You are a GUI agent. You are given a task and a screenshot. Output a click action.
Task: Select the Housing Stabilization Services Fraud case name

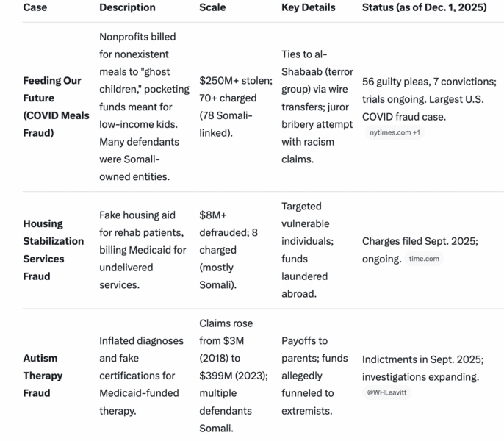(53, 250)
